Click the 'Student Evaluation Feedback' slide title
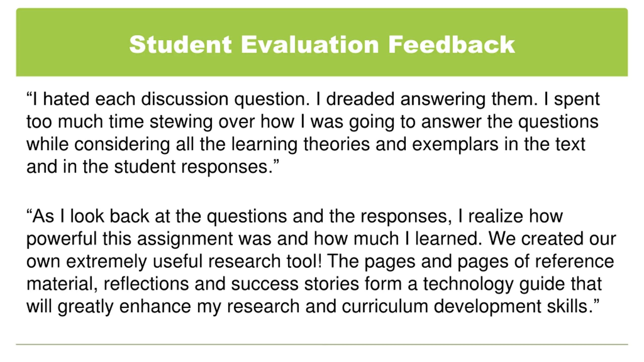The height and width of the screenshot is (362, 644). click(x=322, y=44)
